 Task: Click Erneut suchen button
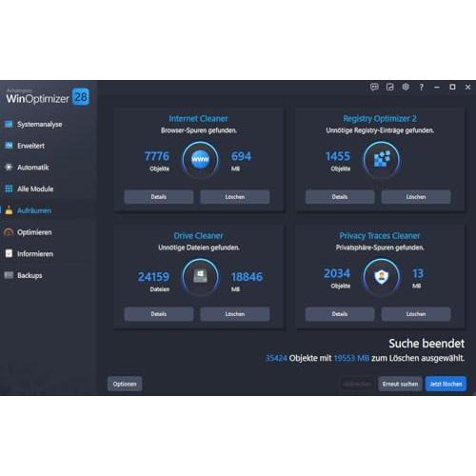(x=400, y=384)
